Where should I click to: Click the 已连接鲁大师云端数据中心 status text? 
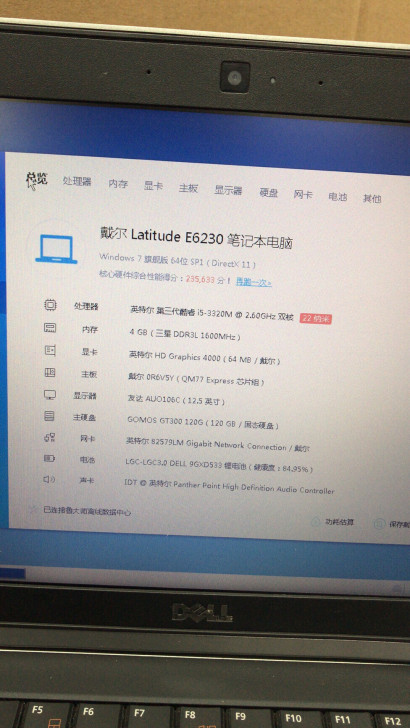tap(87, 511)
